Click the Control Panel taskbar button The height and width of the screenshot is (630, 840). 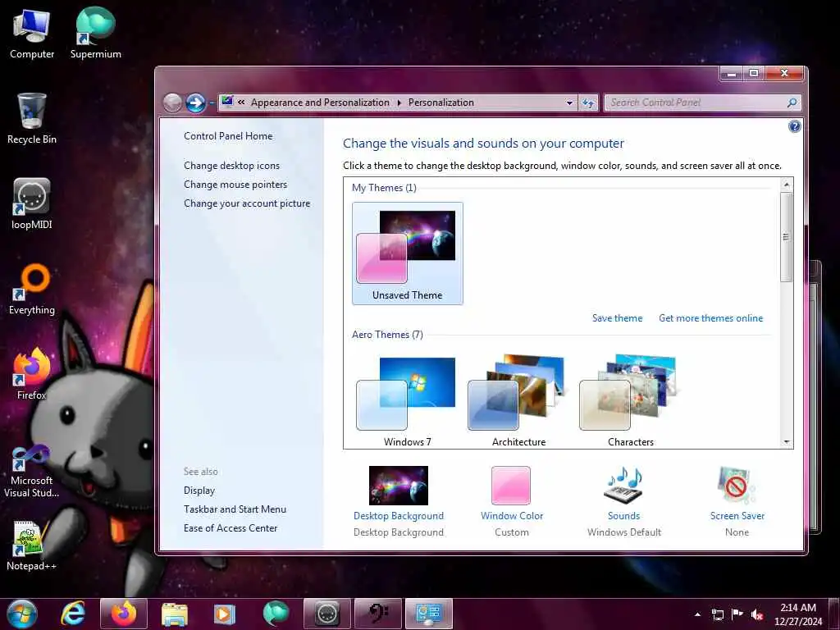(x=428, y=614)
